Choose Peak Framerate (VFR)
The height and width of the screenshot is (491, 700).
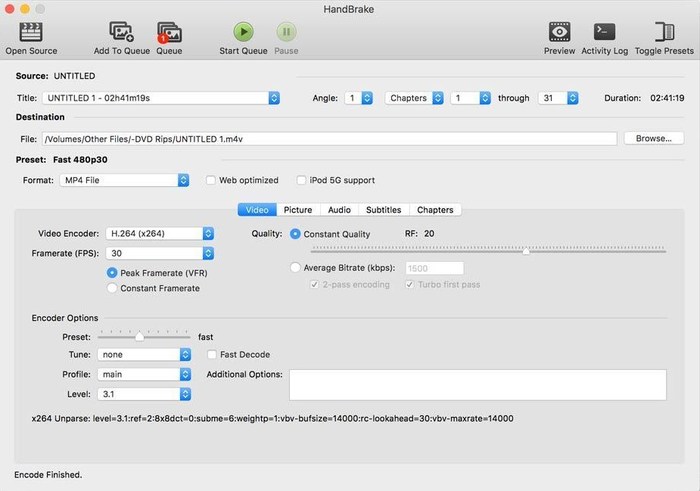pyautogui.click(x=112, y=273)
